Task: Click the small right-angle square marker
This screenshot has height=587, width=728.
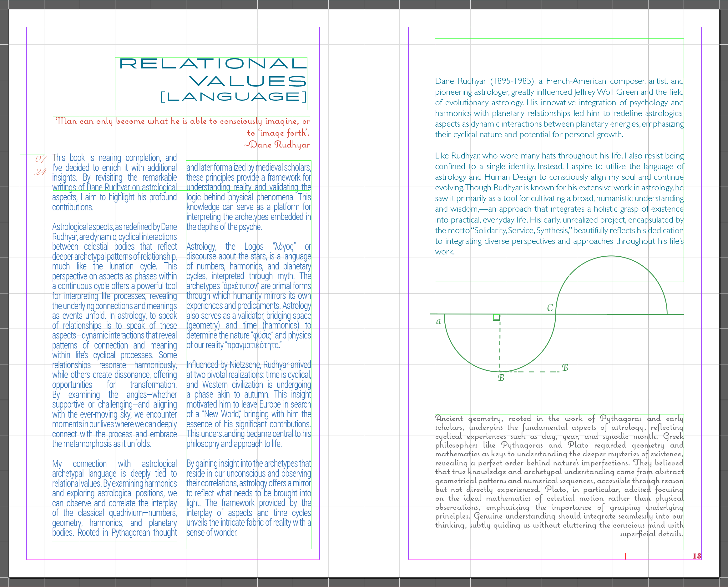Action: pos(496,318)
